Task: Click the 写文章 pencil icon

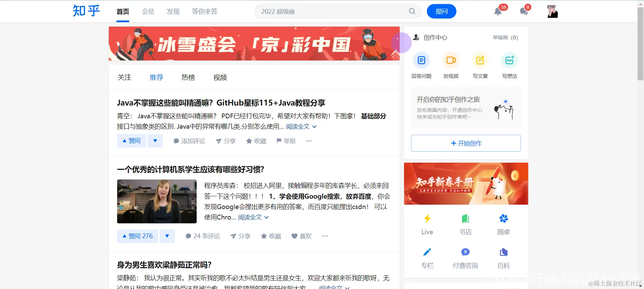Action: pos(480,60)
